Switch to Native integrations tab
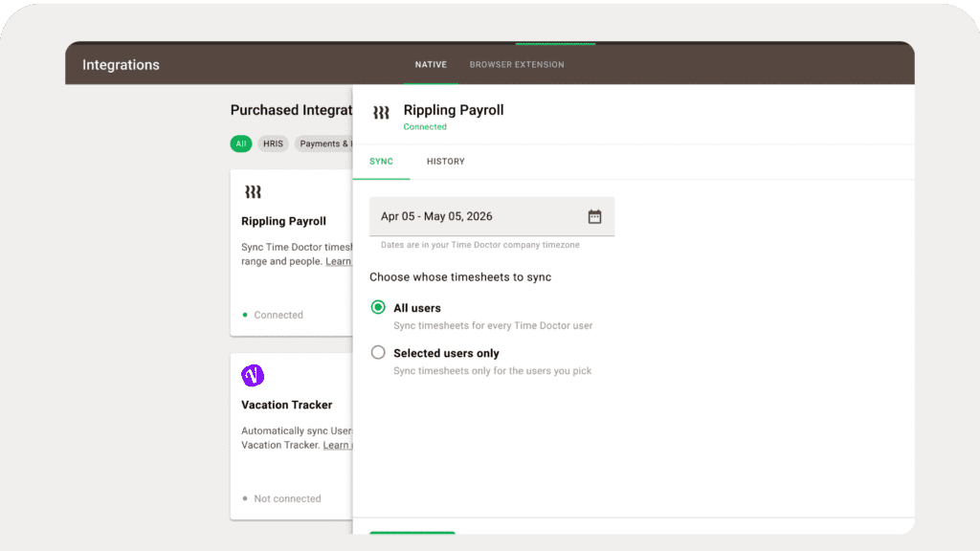Image resolution: width=980 pixels, height=551 pixels. [431, 64]
